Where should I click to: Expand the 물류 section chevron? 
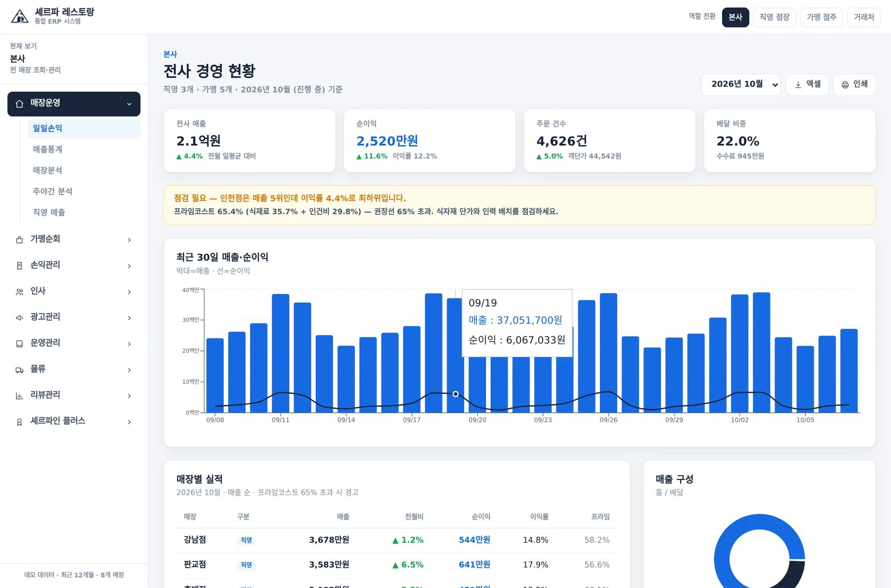[129, 370]
